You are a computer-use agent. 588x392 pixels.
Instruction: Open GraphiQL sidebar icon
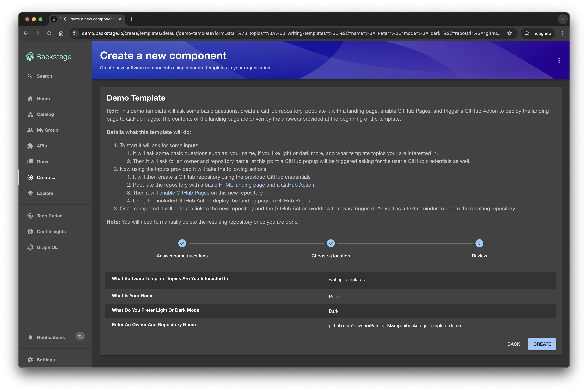point(30,247)
